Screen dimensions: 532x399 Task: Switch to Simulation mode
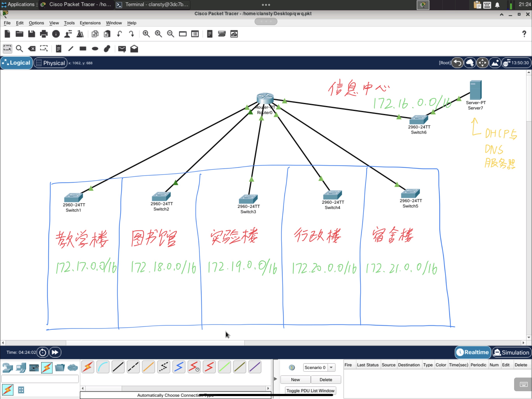[x=511, y=352]
